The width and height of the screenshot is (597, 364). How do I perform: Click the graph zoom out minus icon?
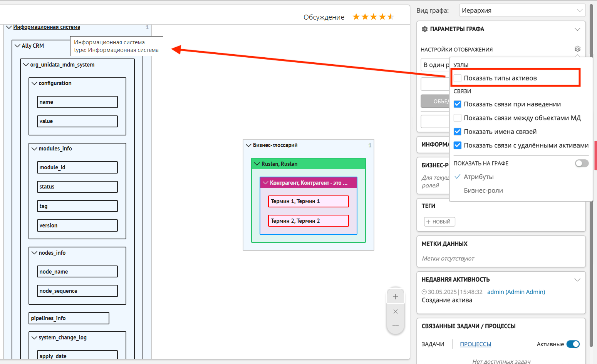(396, 326)
